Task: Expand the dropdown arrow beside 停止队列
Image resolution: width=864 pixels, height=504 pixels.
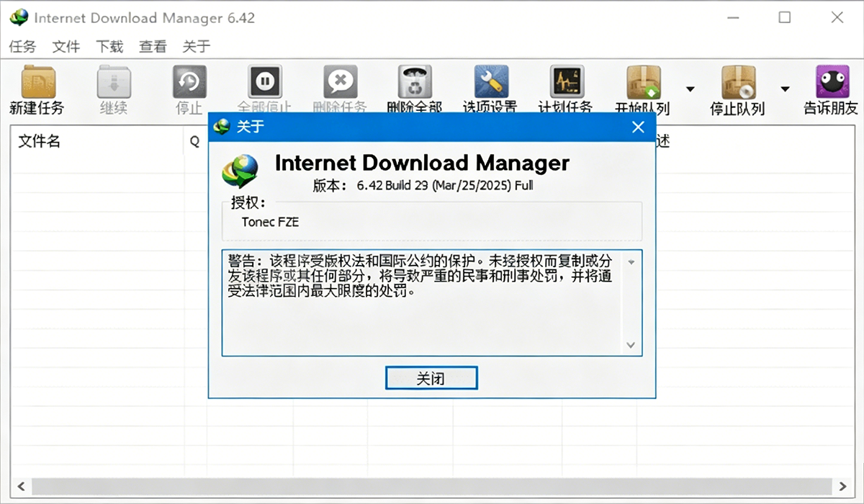Action: pos(785,89)
